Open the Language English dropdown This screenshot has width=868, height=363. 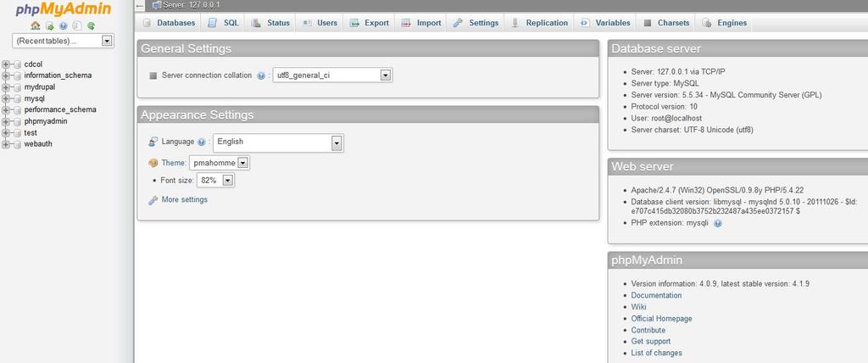(278, 142)
